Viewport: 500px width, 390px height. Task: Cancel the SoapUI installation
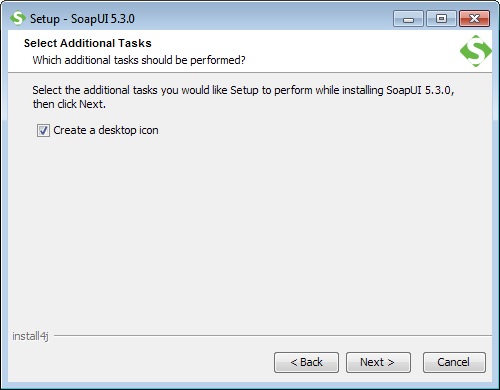(x=454, y=362)
